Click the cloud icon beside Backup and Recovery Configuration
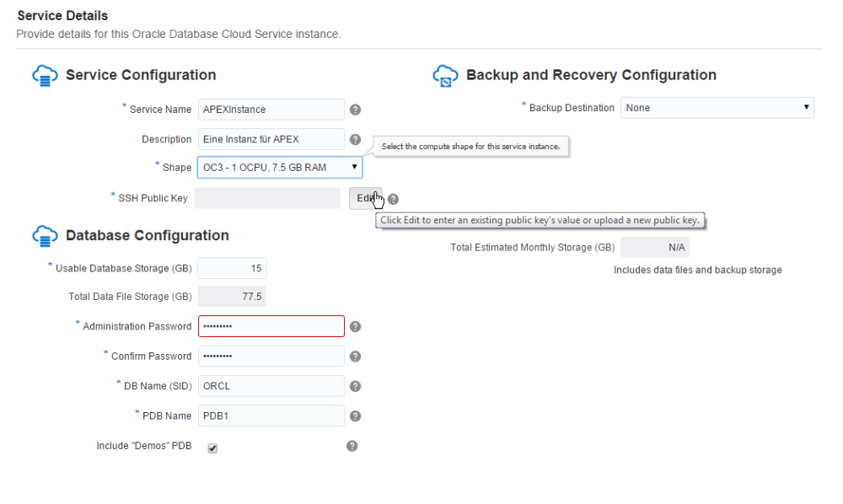This screenshot has width=843, height=504. [x=446, y=75]
